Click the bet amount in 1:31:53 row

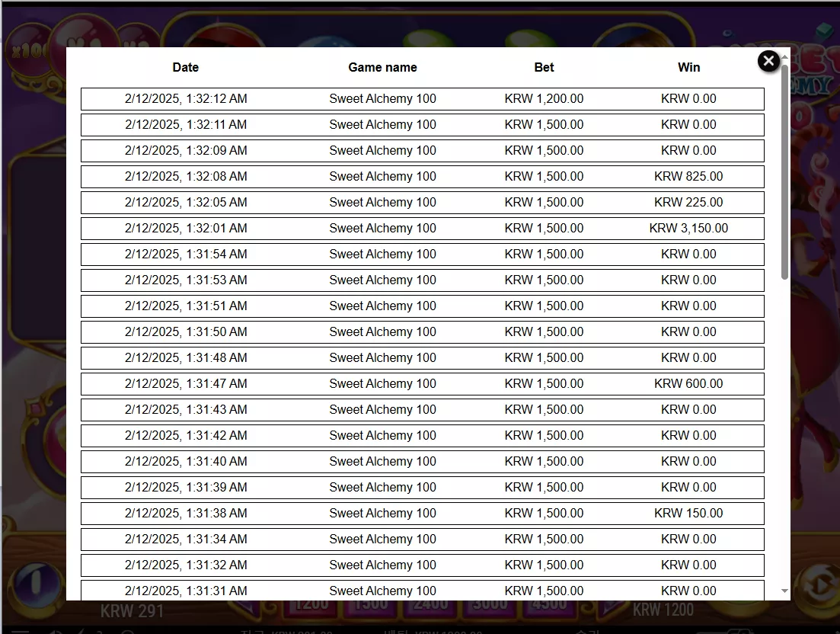(x=544, y=280)
